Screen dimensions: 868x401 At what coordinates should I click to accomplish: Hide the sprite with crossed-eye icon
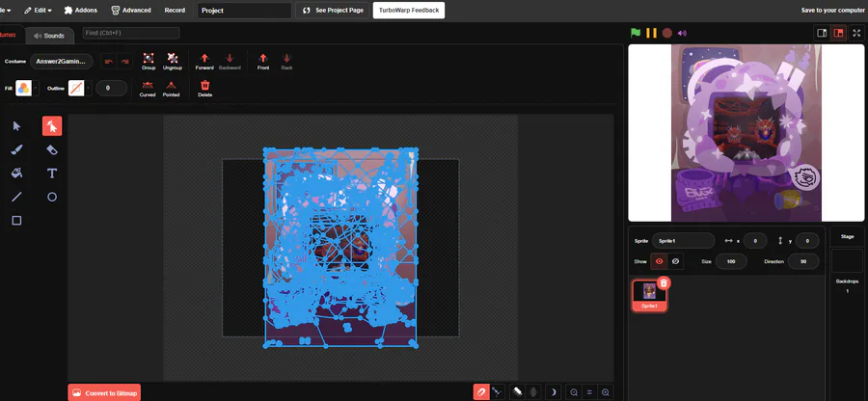675,261
